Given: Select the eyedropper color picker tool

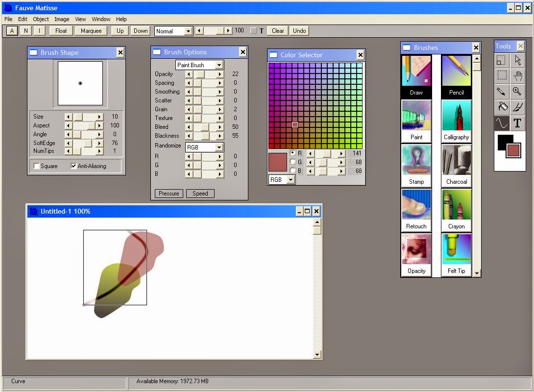Looking at the screenshot, I should click(502, 91).
